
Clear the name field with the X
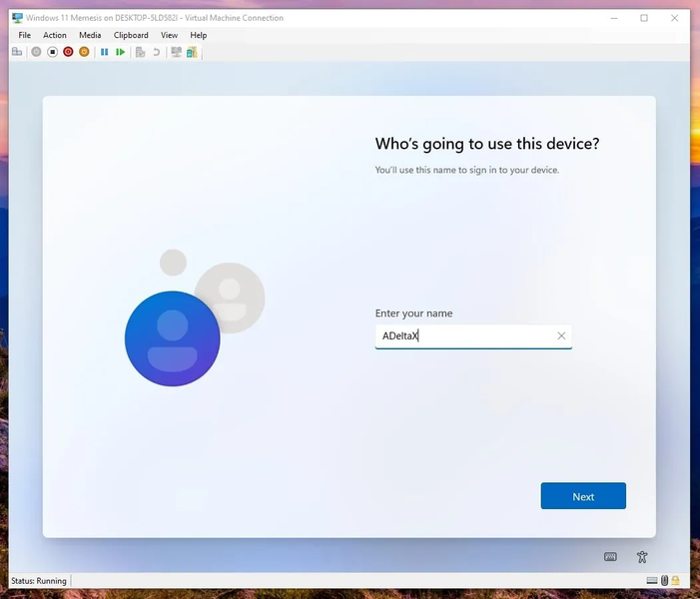click(x=561, y=336)
